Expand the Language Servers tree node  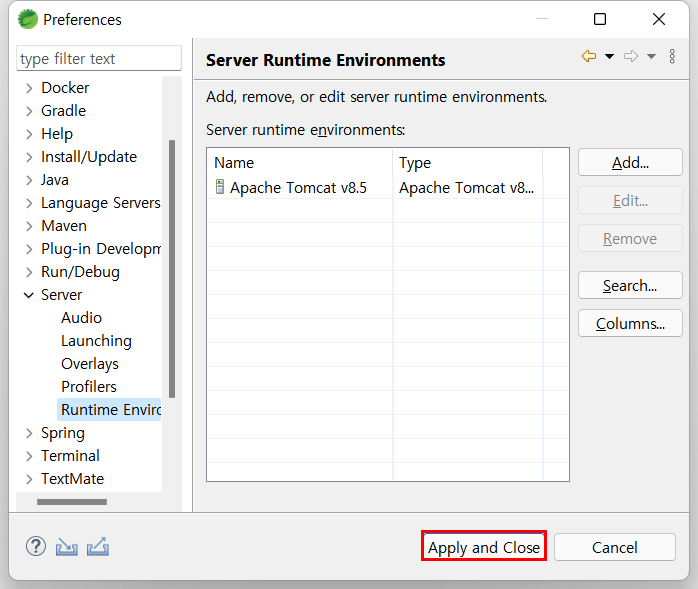[x=29, y=203]
